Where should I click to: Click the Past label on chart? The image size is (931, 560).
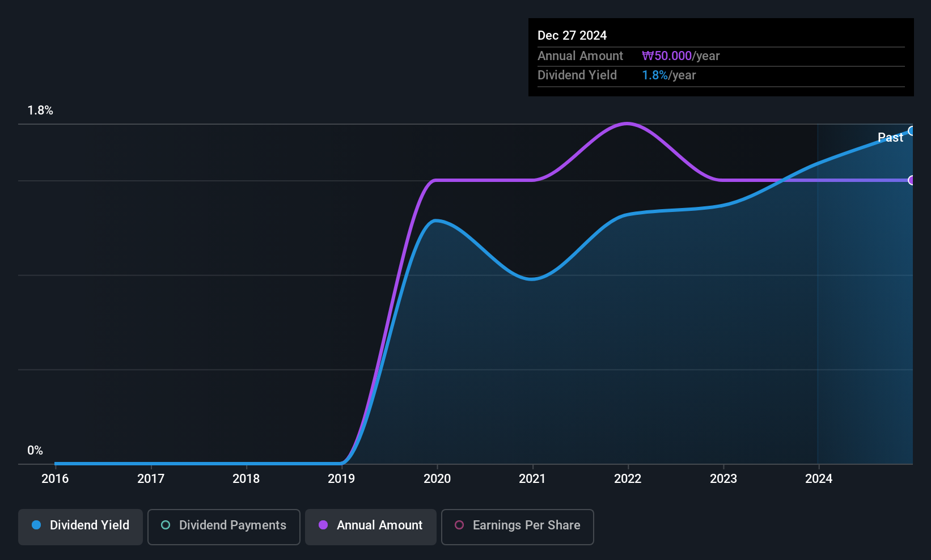tap(890, 138)
